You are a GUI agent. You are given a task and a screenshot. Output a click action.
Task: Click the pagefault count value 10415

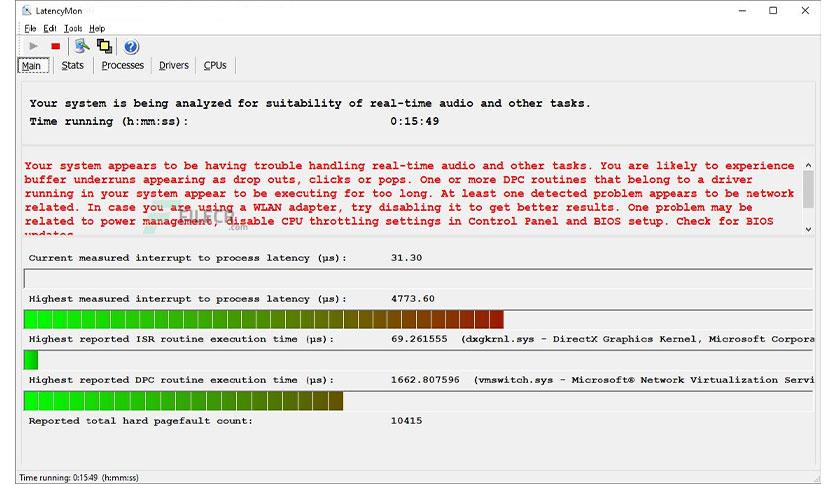point(406,421)
